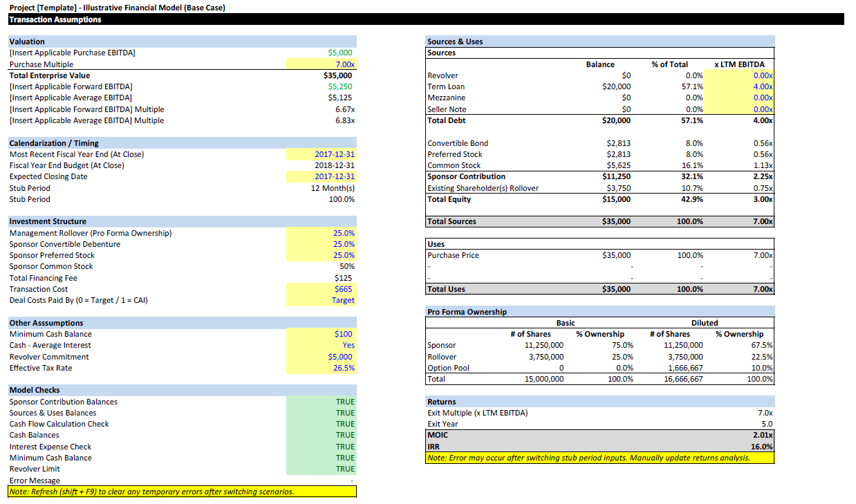Click the Rollover basic ownership 25.0% cell
Screen dimensions: 856x504
click(x=622, y=357)
